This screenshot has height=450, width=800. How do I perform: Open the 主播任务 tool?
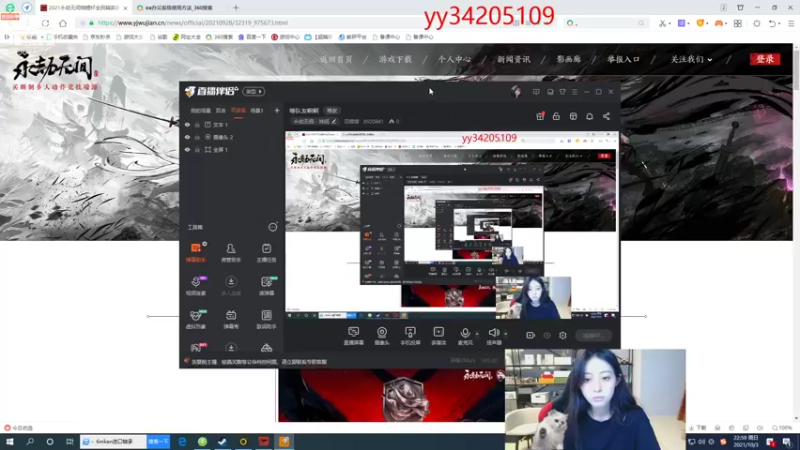tap(266, 253)
